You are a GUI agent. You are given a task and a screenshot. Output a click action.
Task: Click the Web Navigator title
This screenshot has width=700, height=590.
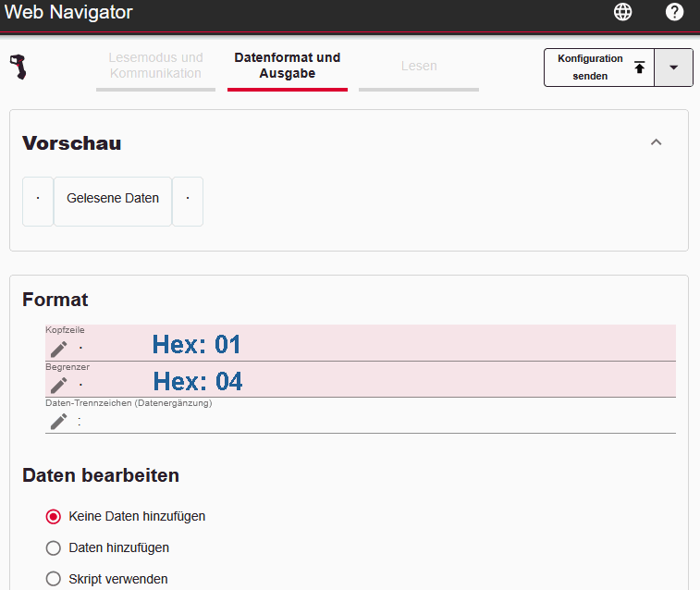(x=69, y=13)
